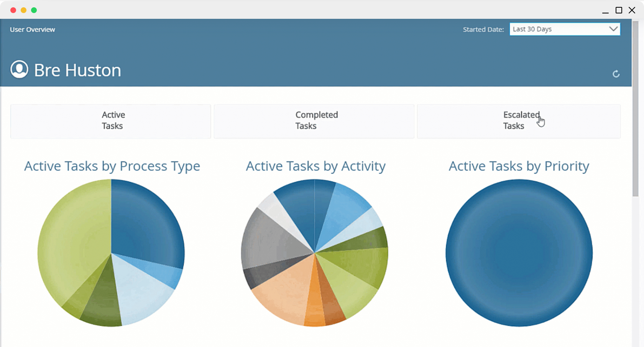Viewport: 644px width, 347px height.
Task: Click the user profile avatar icon
Action: click(x=19, y=69)
